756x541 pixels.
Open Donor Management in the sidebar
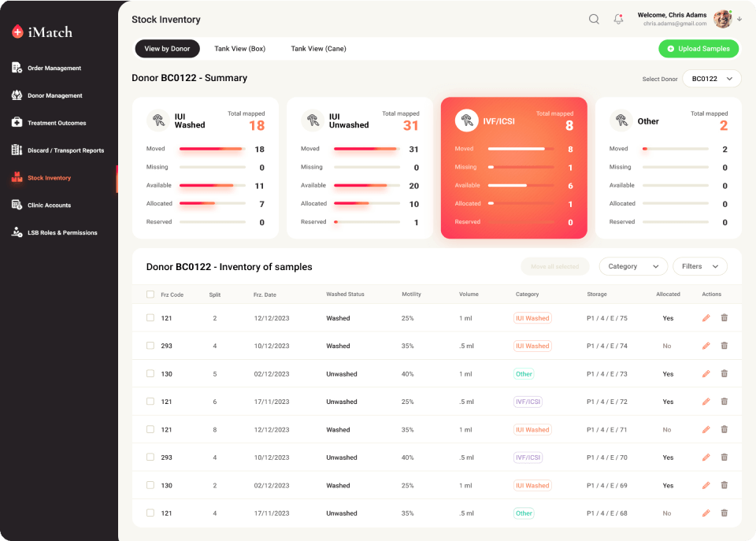pos(46,95)
